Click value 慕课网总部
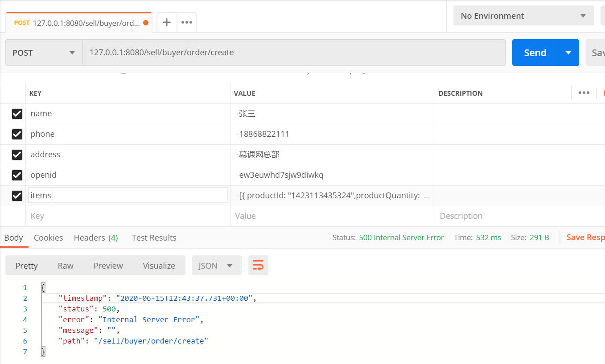This screenshot has height=364, width=605. 259,155
